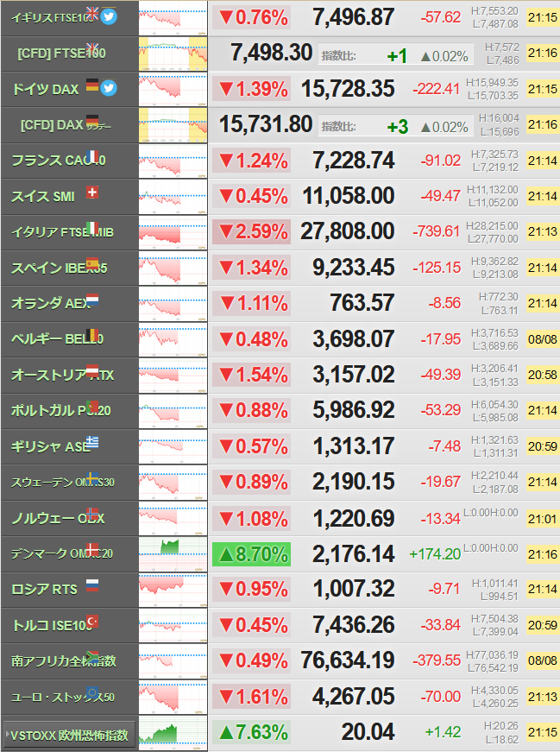This screenshot has height=752, width=560.
Task: Open the [CFD] FTSE100 row label
Action: [61, 54]
